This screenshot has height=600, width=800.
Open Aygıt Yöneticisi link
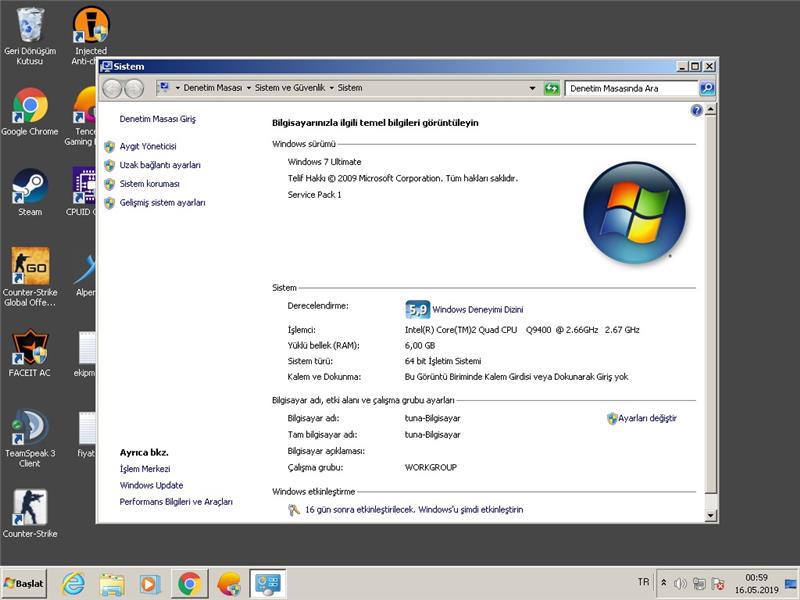pos(148,146)
